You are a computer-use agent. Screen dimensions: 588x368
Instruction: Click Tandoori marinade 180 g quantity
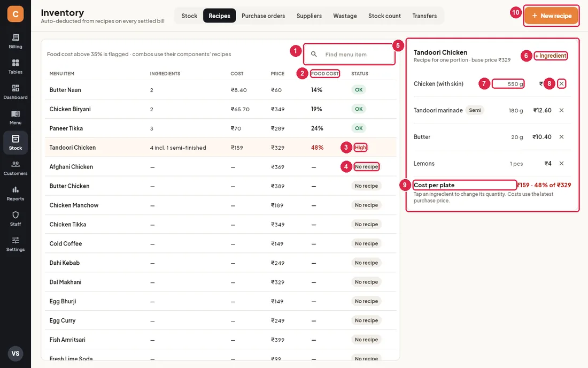[x=516, y=110]
